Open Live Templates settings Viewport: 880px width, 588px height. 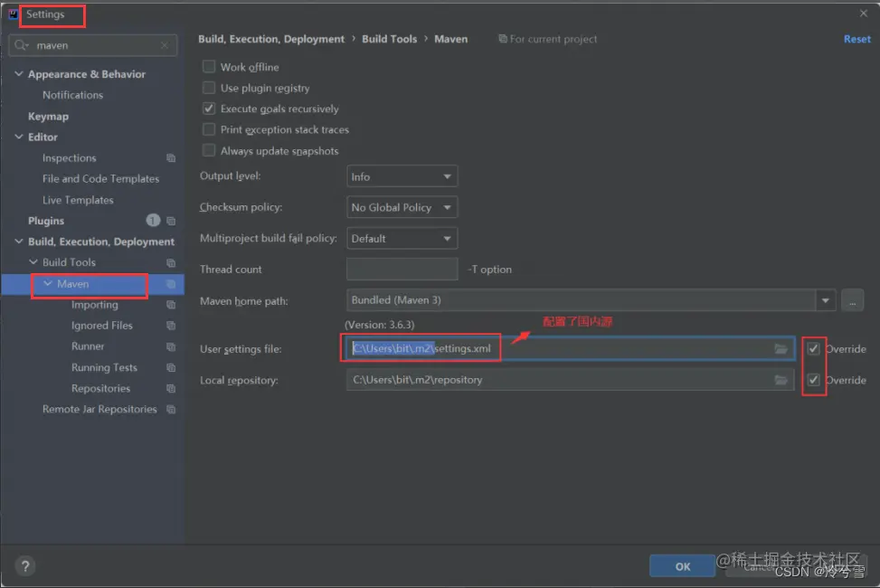[78, 200]
